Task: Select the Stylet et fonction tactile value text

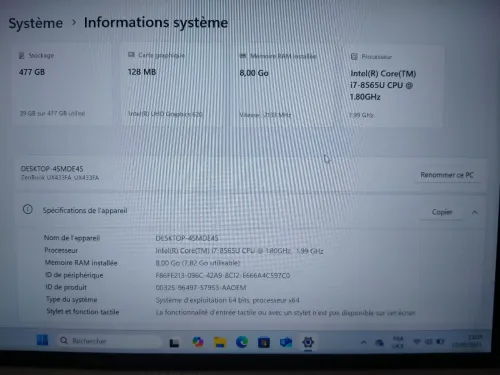Action: coord(285,313)
